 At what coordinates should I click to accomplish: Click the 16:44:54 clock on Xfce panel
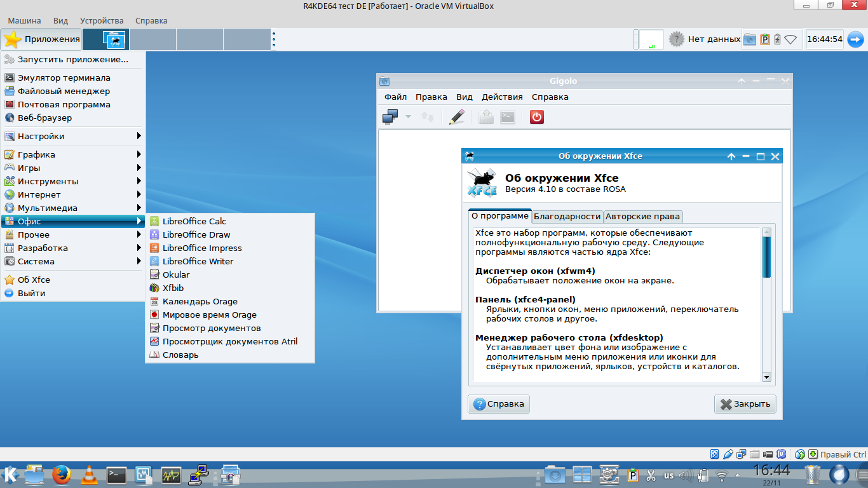click(x=824, y=39)
